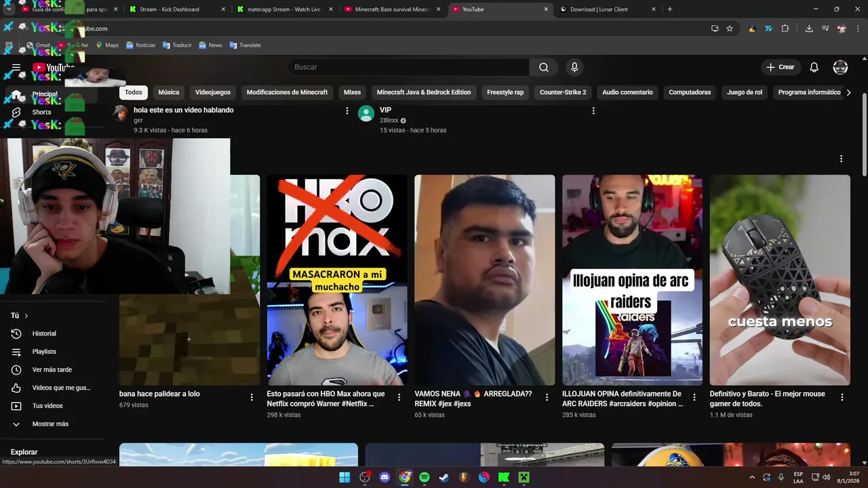Open options for VAMOS NENA short
This screenshot has height=488, width=868.
547,397
